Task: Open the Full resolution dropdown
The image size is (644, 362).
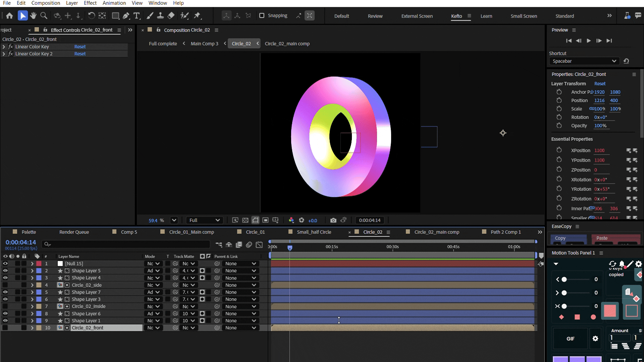Action: pyautogui.click(x=204, y=220)
